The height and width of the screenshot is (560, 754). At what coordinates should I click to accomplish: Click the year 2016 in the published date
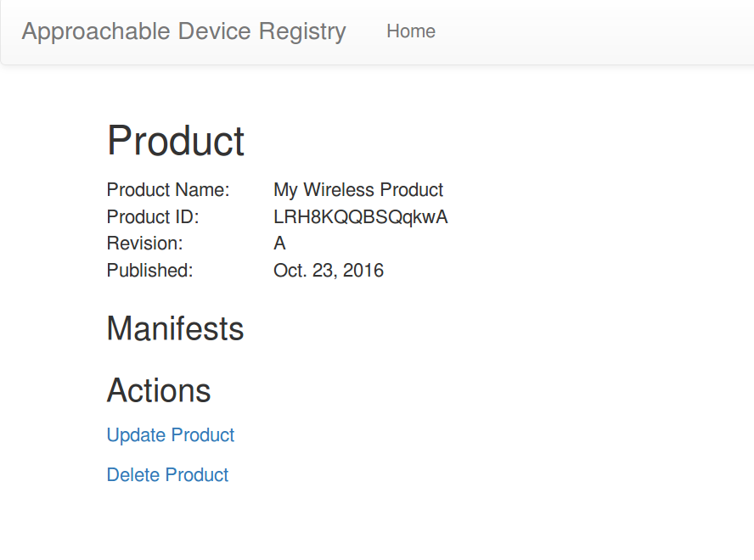[363, 270]
